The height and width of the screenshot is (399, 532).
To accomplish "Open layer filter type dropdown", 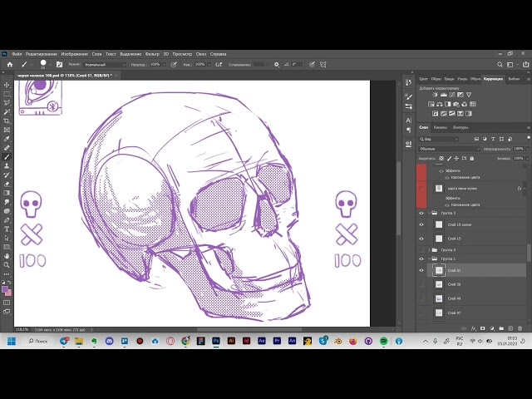I will [439, 139].
